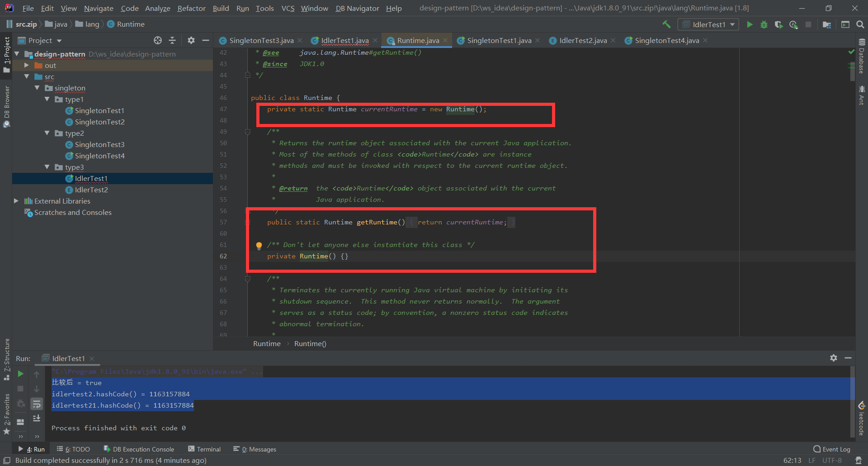This screenshot has width=868, height=466.
Task: Expand the out folder
Action: coord(27,65)
